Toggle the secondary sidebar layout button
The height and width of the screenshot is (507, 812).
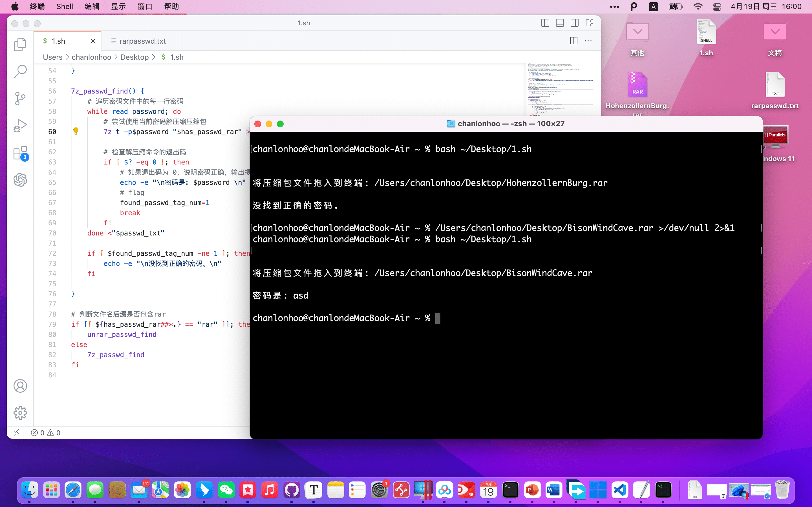coord(574,23)
